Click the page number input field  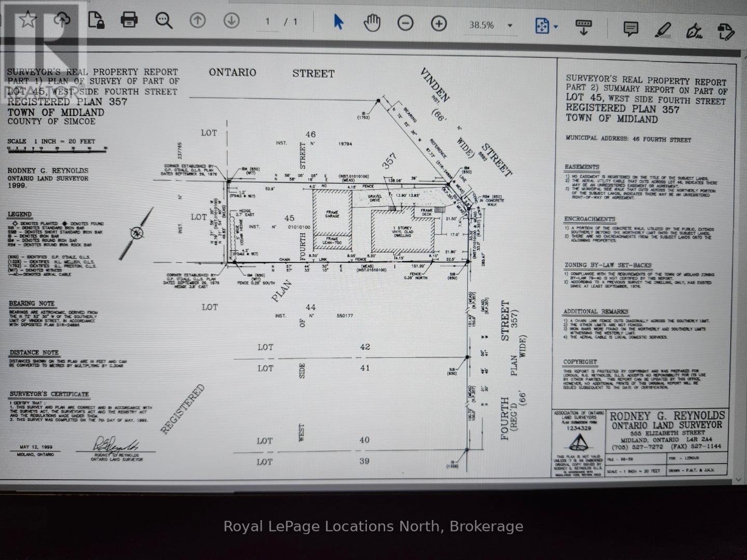[x=268, y=22]
